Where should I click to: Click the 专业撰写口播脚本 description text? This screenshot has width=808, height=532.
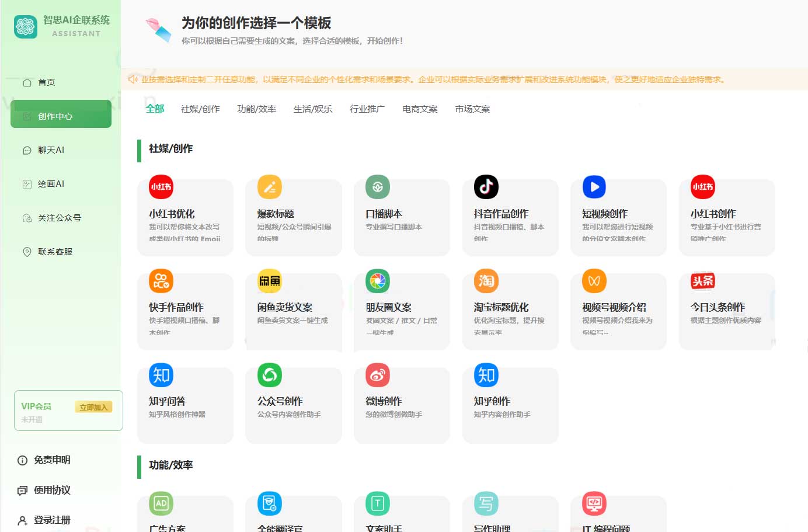point(393,227)
